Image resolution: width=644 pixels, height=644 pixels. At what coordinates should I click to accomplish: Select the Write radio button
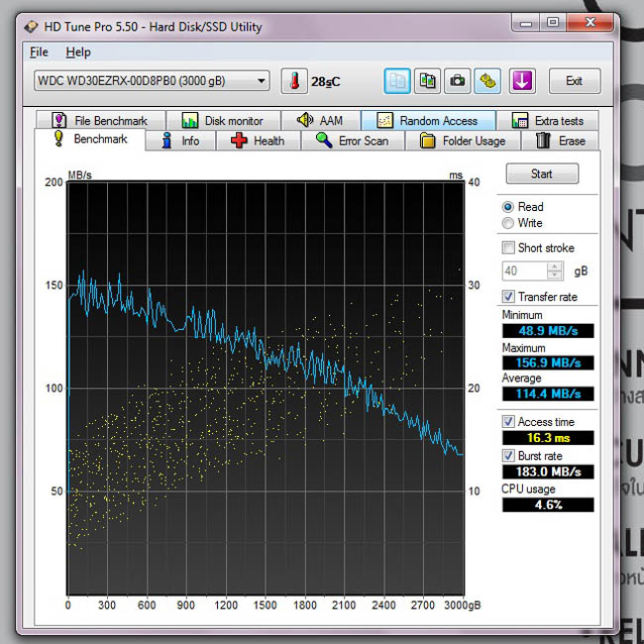coord(508,223)
